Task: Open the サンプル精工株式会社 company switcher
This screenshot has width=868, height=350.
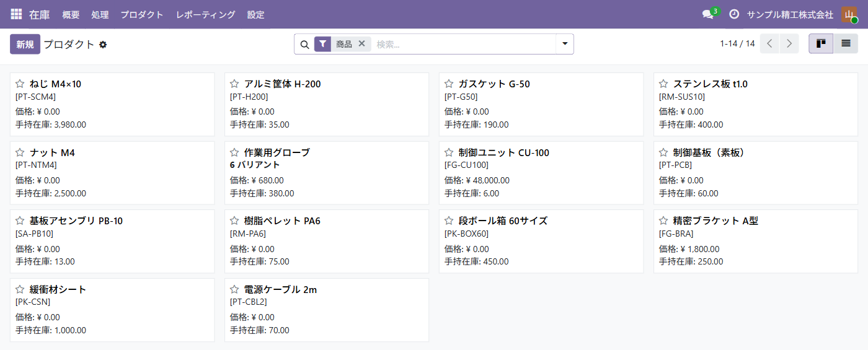Action: click(790, 14)
